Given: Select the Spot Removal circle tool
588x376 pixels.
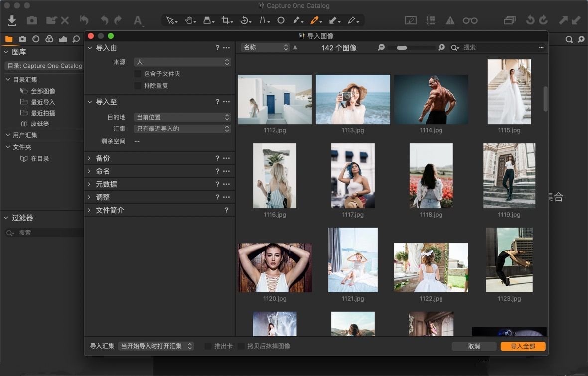Looking at the screenshot, I should 281,20.
